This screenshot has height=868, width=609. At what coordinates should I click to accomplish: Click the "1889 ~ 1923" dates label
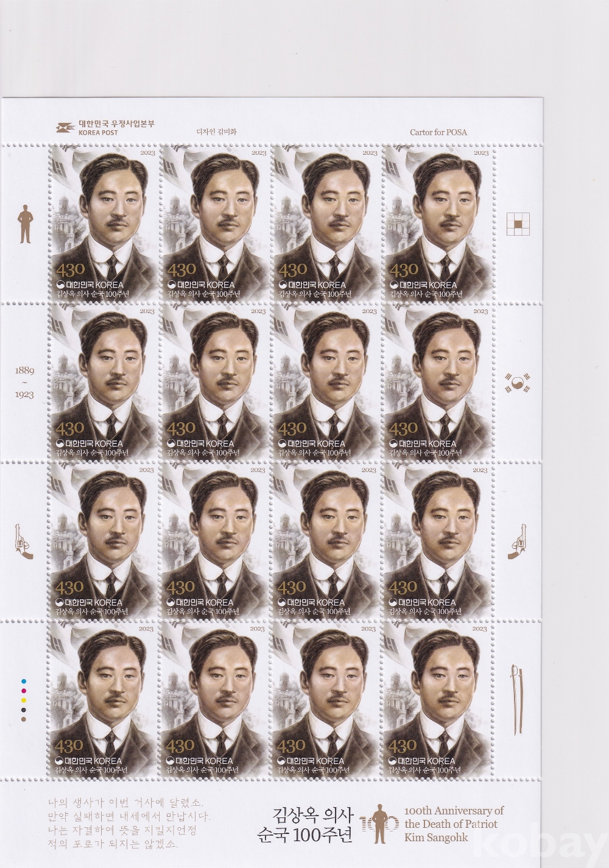[x=25, y=383]
